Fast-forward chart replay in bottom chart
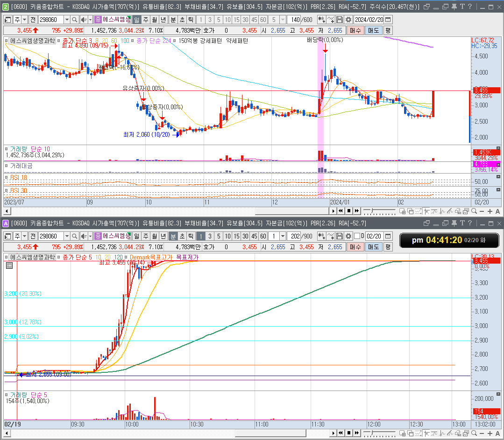504x440 pixels. point(357,433)
